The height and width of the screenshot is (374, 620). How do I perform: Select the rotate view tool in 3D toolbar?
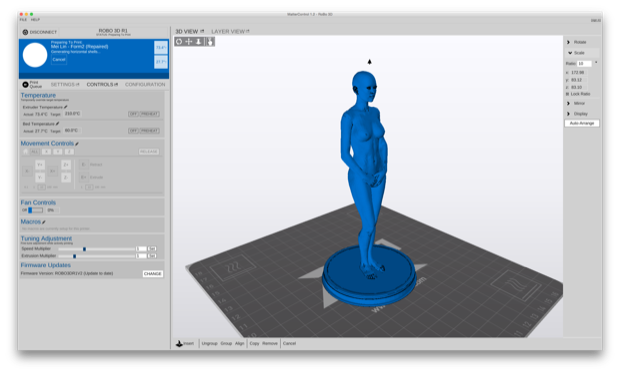click(179, 42)
